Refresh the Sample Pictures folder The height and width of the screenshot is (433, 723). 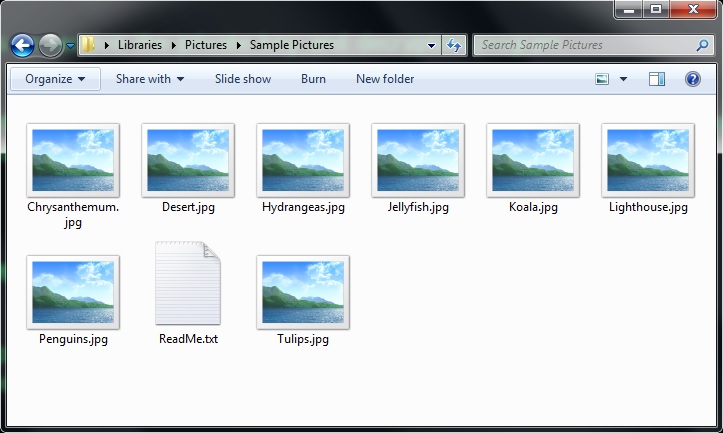point(454,45)
